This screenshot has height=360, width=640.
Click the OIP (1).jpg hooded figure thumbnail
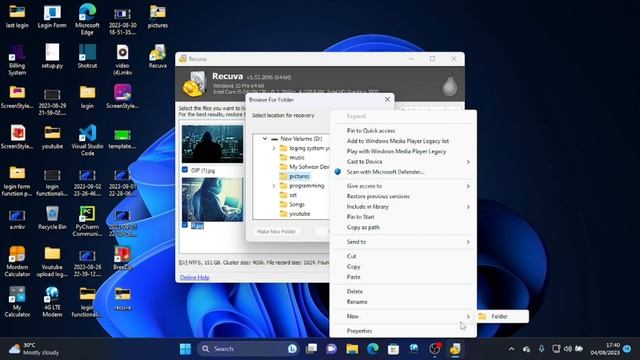(x=212, y=144)
